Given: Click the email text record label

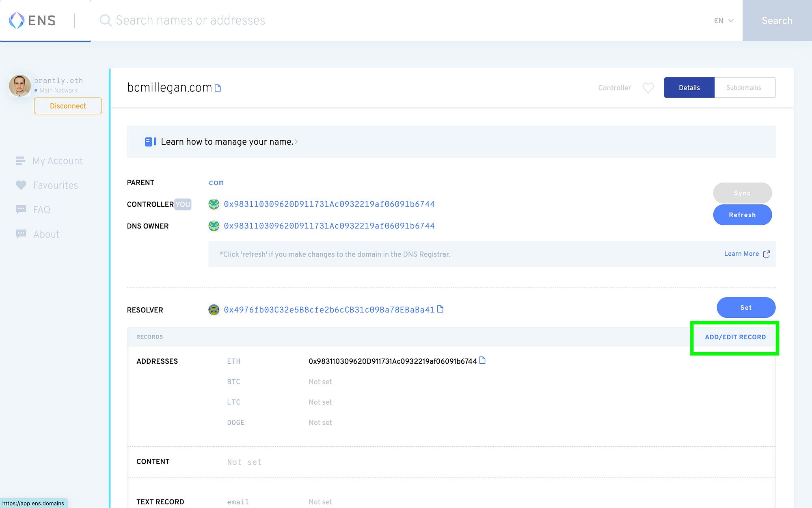Looking at the screenshot, I should pyautogui.click(x=238, y=502).
